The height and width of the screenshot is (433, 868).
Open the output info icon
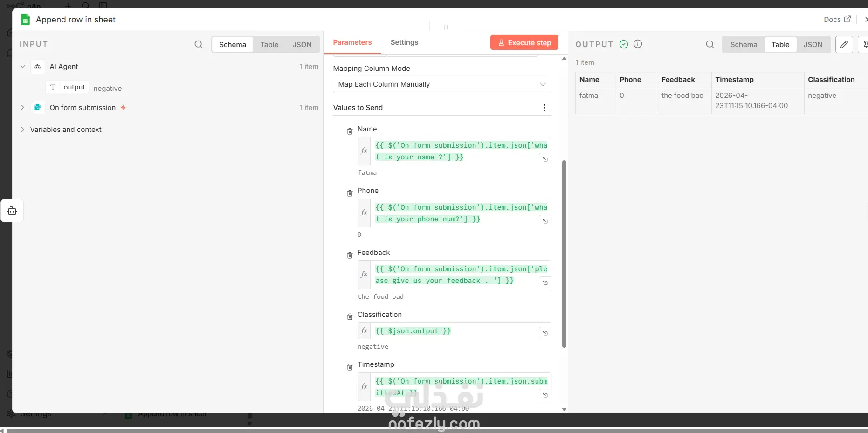(638, 44)
